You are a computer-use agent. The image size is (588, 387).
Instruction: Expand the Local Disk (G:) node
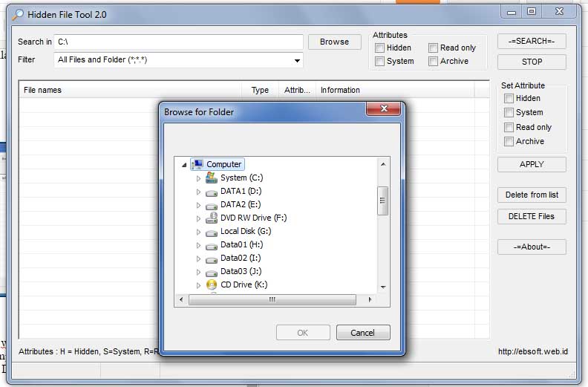tap(198, 232)
